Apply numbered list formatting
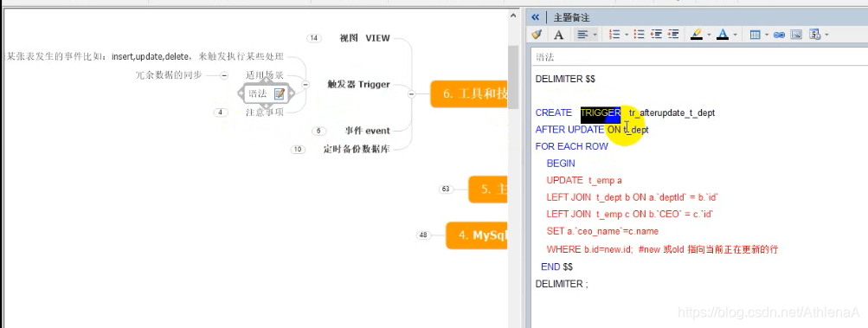Viewport: 868px width, 328px height. tap(614, 35)
